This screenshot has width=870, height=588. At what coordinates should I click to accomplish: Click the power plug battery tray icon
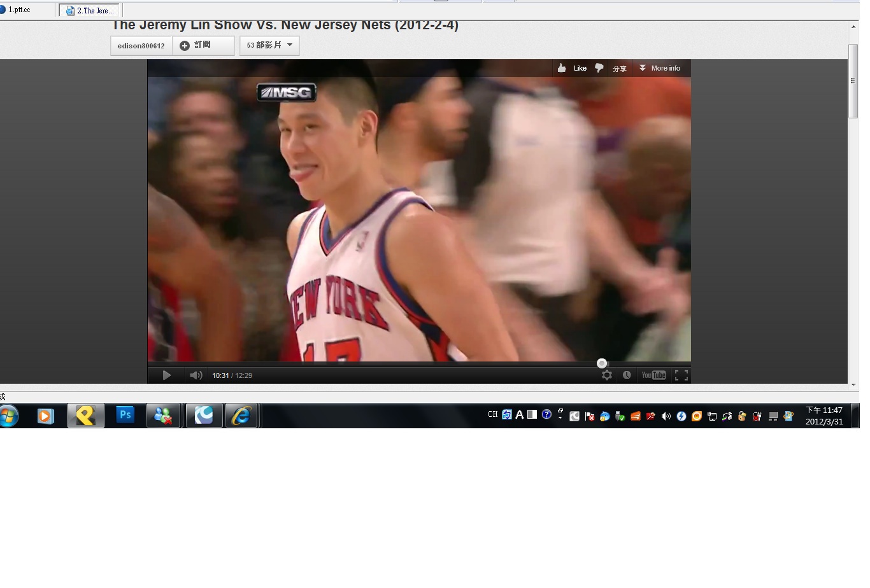(757, 416)
